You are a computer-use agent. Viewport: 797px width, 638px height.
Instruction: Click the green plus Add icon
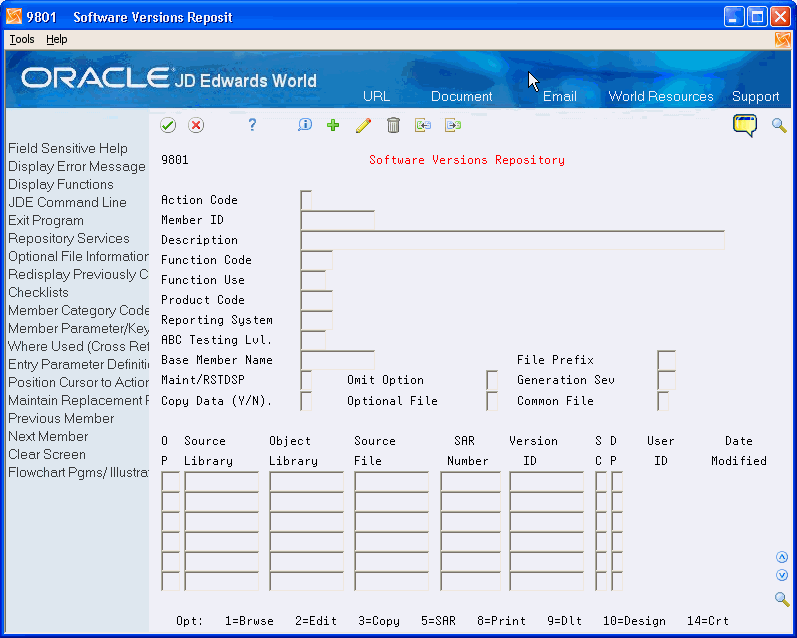pyautogui.click(x=333, y=125)
